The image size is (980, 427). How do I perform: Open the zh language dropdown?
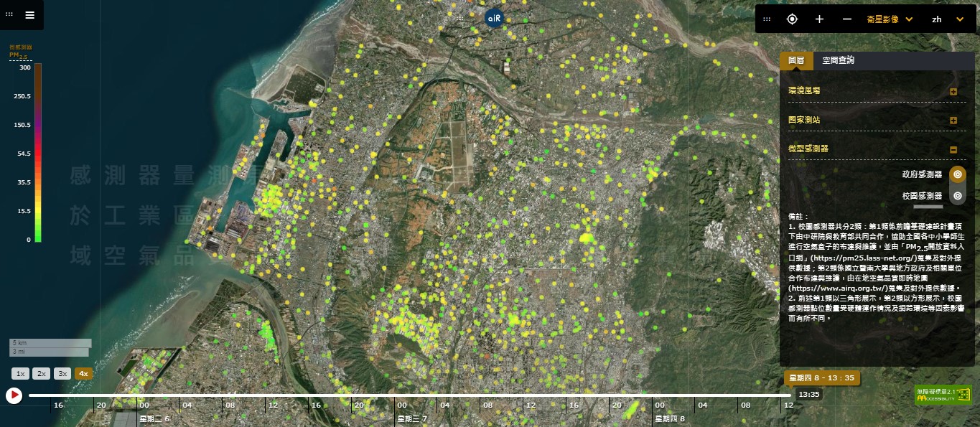point(947,19)
